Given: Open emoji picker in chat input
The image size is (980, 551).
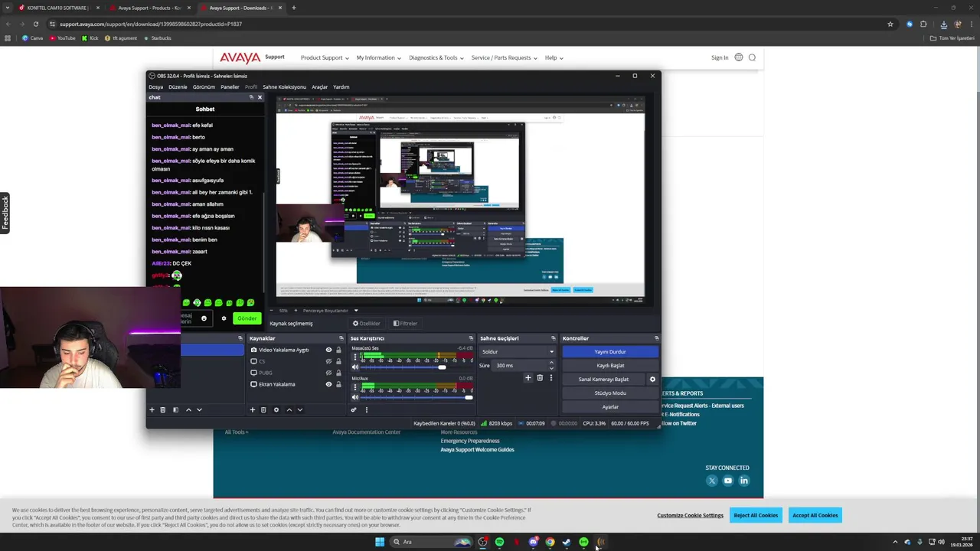Looking at the screenshot, I should point(204,318).
